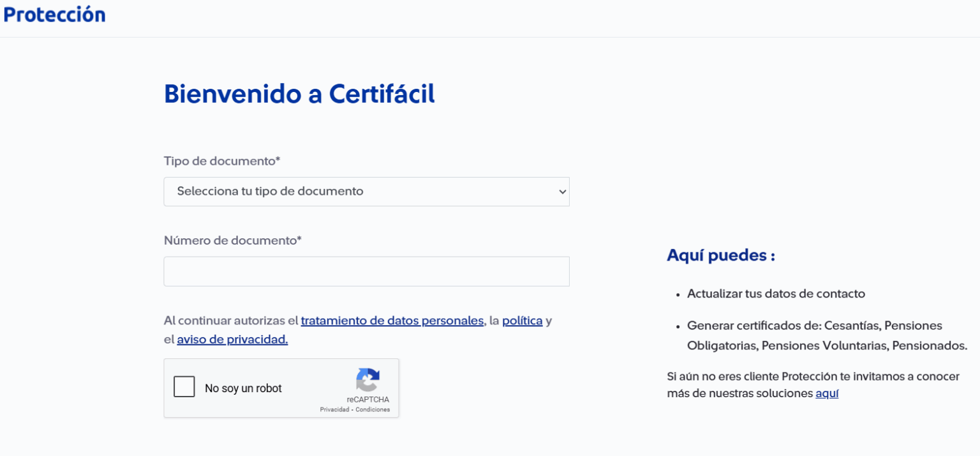Expand the document type selector chevron
Screen dimensions: 980x456
click(560, 191)
